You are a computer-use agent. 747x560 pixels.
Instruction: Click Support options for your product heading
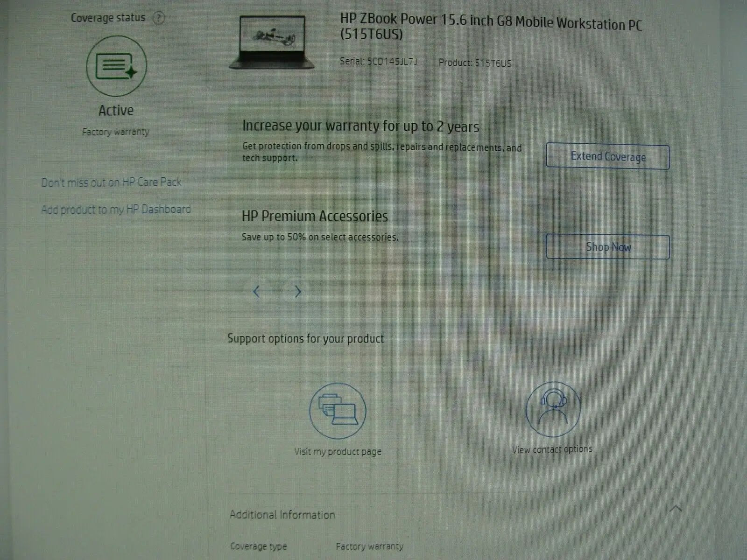coord(305,338)
